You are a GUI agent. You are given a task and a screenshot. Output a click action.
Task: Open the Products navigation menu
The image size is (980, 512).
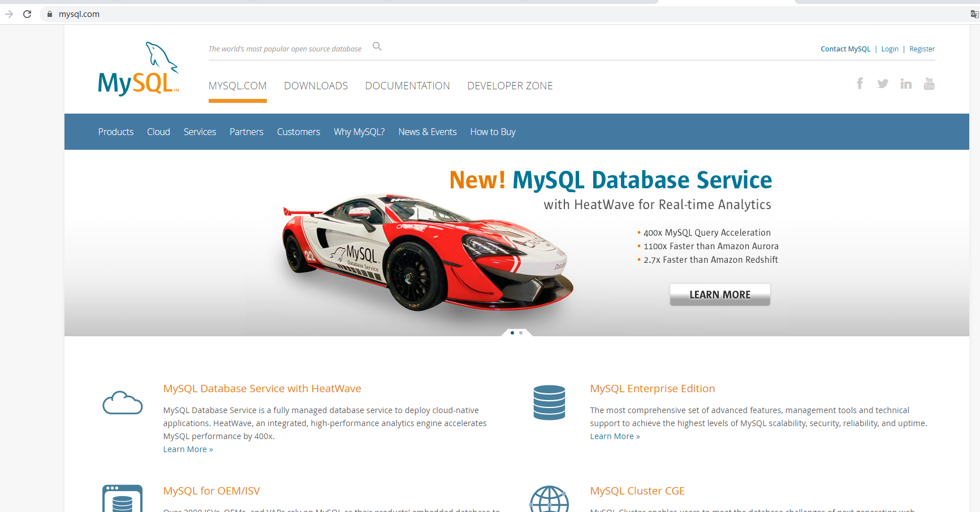(x=115, y=132)
